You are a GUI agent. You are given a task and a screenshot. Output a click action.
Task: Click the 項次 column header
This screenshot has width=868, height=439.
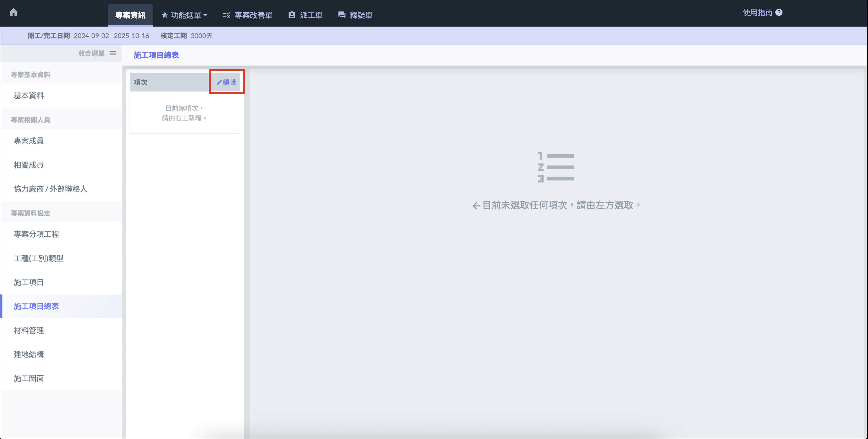click(x=141, y=82)
